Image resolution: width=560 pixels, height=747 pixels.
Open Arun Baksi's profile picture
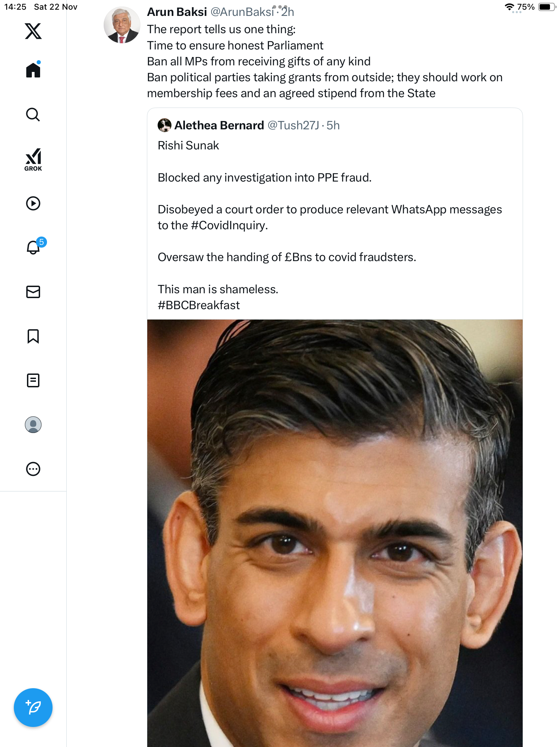pos(122,25)
